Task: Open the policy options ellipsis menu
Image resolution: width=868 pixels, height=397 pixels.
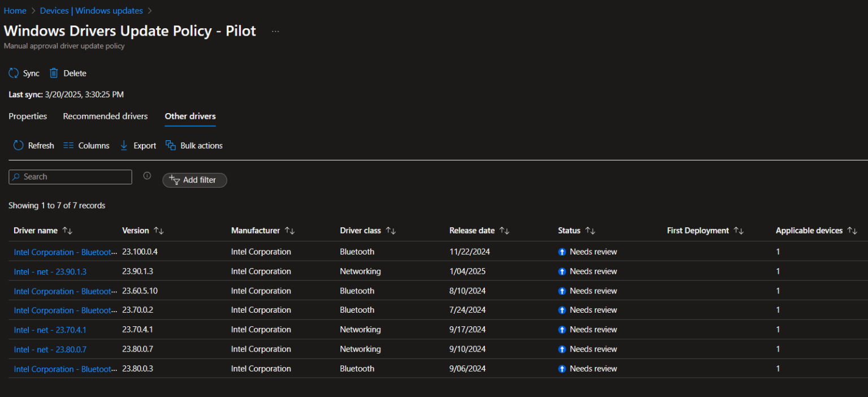Action: [275, 32]
